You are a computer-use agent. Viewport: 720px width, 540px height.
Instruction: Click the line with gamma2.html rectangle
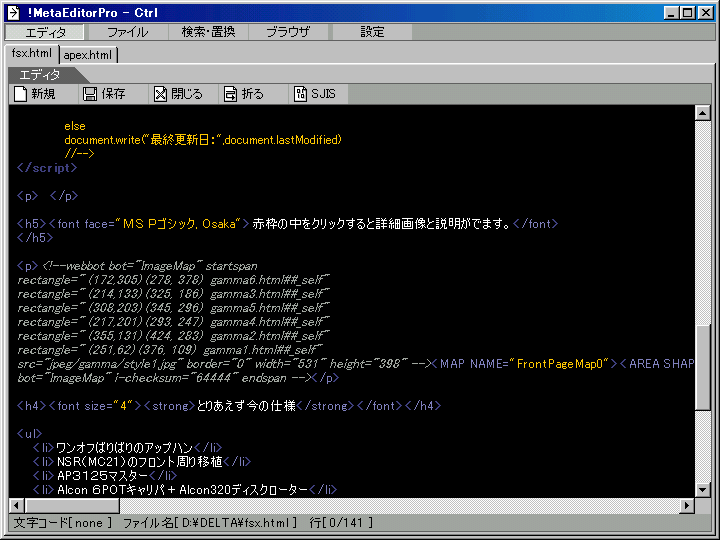173,336
